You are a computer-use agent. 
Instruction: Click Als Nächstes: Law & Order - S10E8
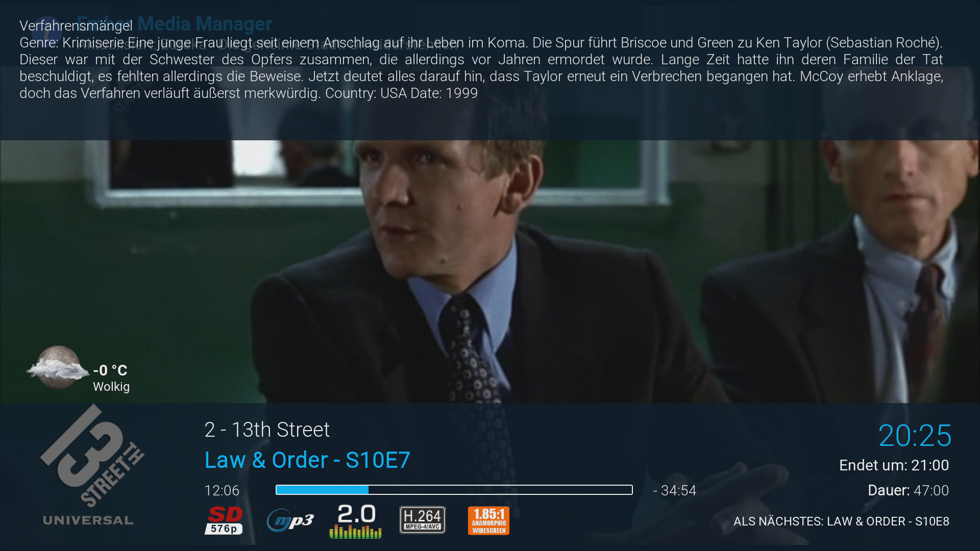coord(841,521)
